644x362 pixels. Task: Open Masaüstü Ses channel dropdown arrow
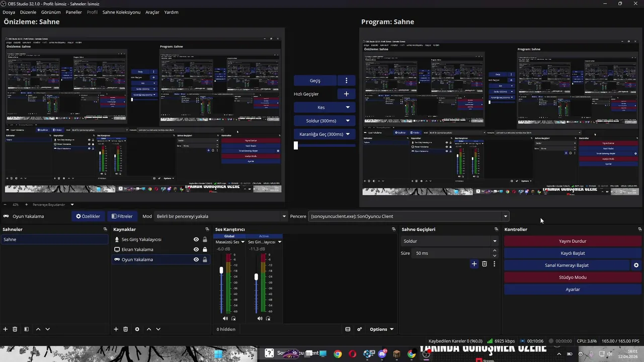[243, 242]
